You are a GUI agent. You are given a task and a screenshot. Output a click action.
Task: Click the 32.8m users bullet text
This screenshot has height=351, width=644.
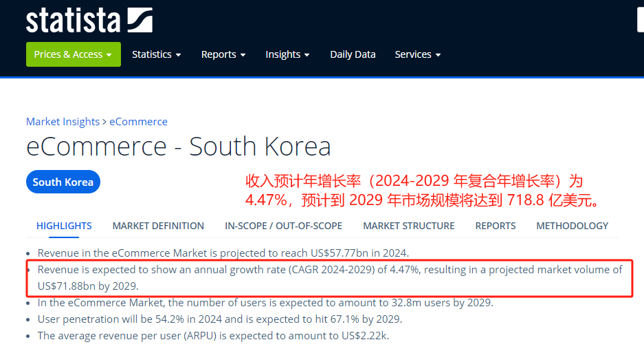265,302
